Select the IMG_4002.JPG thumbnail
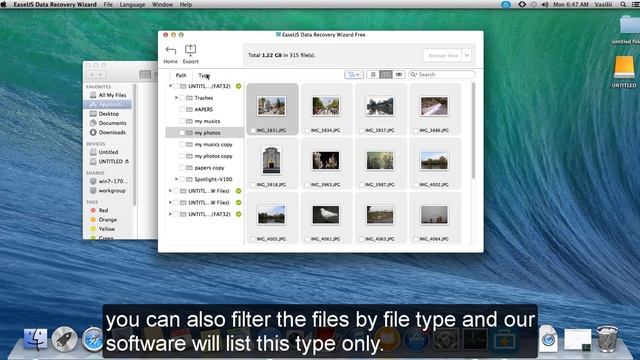Viewport: 640px width, 360px height. coord(434,160)
